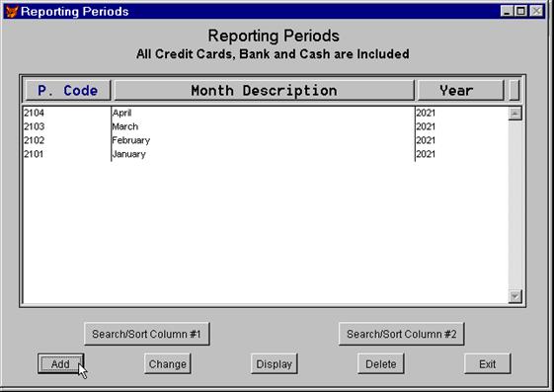Open the Change record button
The image size is (554, 392).
click(x=168, y=363)
